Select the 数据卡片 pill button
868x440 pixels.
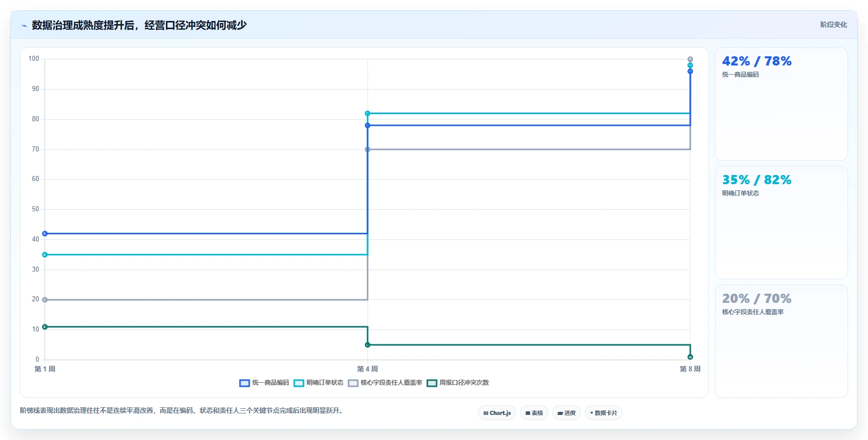(603, 413)
